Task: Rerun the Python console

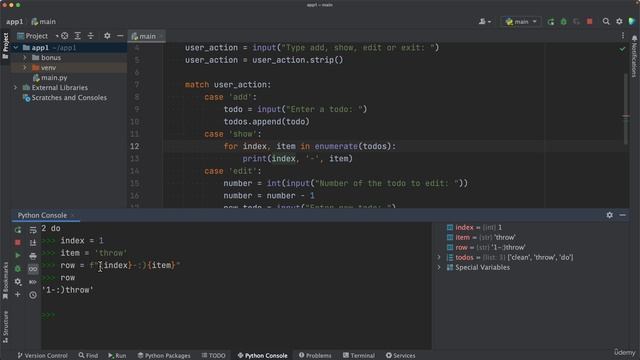Action: pos(18,230)
